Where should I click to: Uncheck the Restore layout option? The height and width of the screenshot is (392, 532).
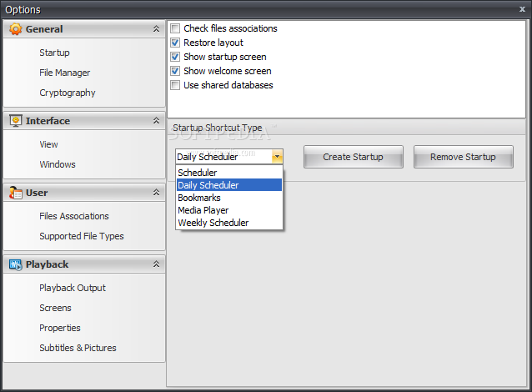pos(175,43)
